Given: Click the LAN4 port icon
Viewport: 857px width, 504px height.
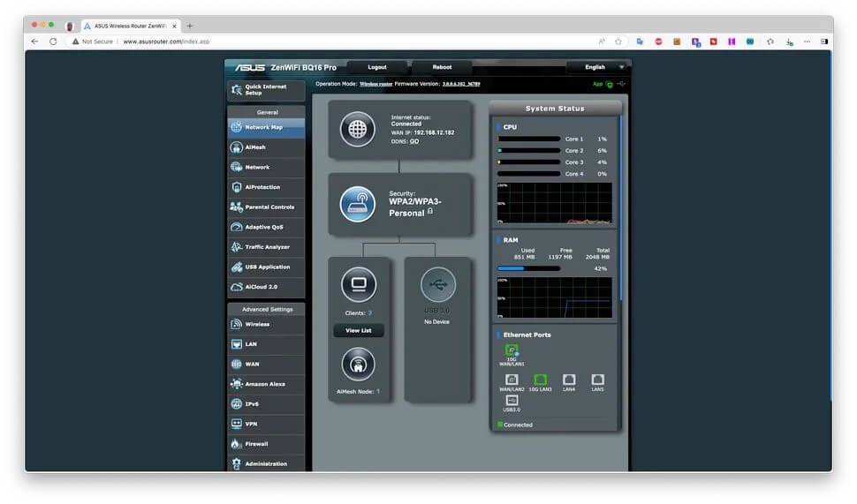Looking at the screenshot, I should pyautogui.click(x=569, y=380).
